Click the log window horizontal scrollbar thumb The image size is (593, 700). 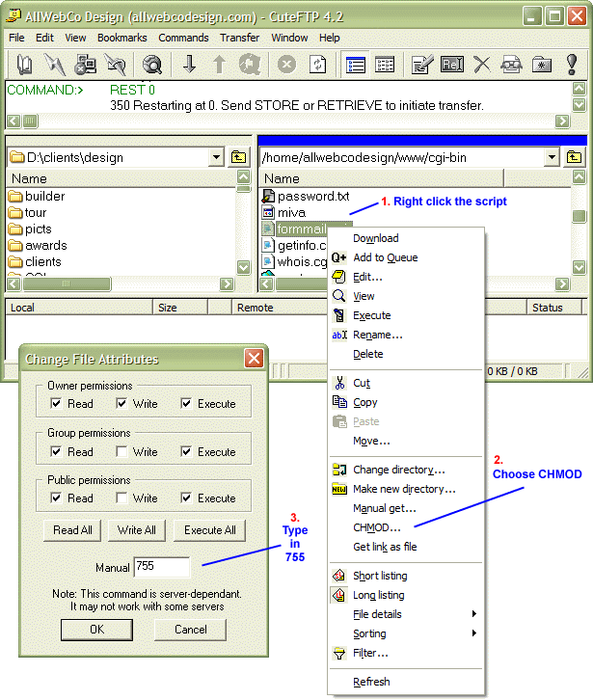tap(30, 121)
